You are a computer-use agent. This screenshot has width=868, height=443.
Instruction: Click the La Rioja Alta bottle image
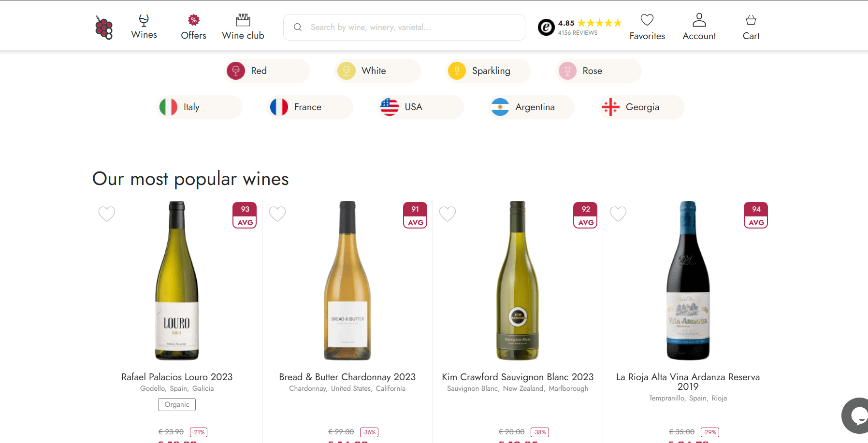click(688, 280)
